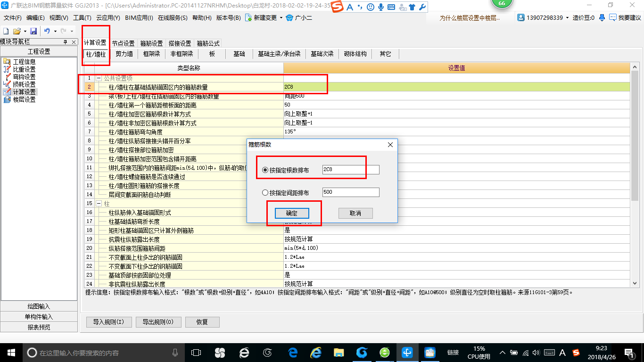Screen dimensions: 644x362
Task: Collapse the 柱 group in row 15
Action: [x=99, y=204]
